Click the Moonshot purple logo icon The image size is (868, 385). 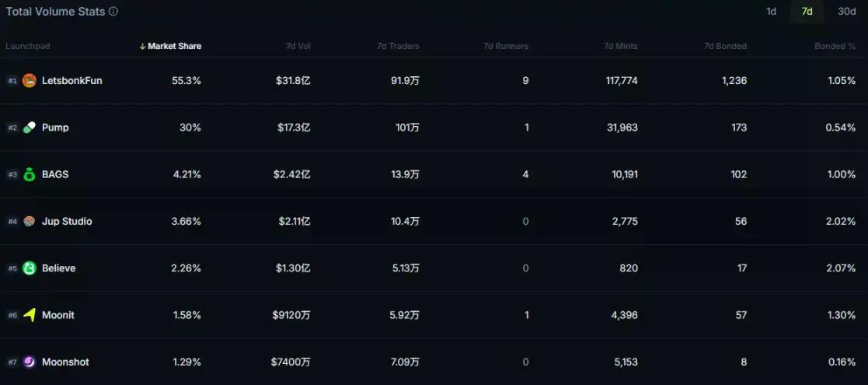point(30,362)
